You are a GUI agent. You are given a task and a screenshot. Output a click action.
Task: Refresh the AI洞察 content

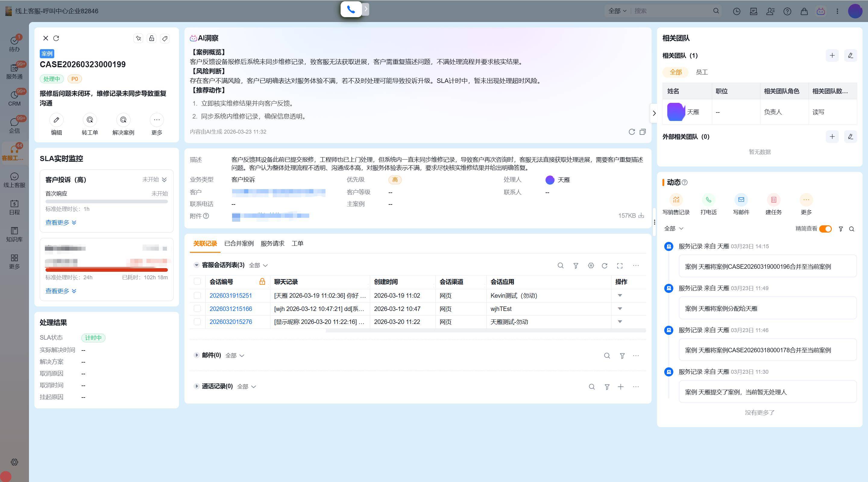click(x=631, y=132)
